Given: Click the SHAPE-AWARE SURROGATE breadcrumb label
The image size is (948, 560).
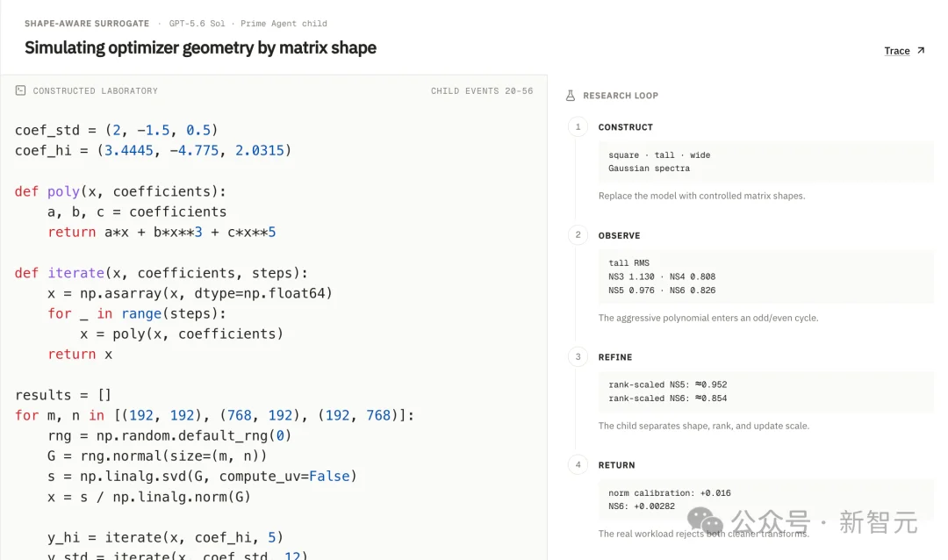Looking at the screenshot, I should tap(87, 24).
